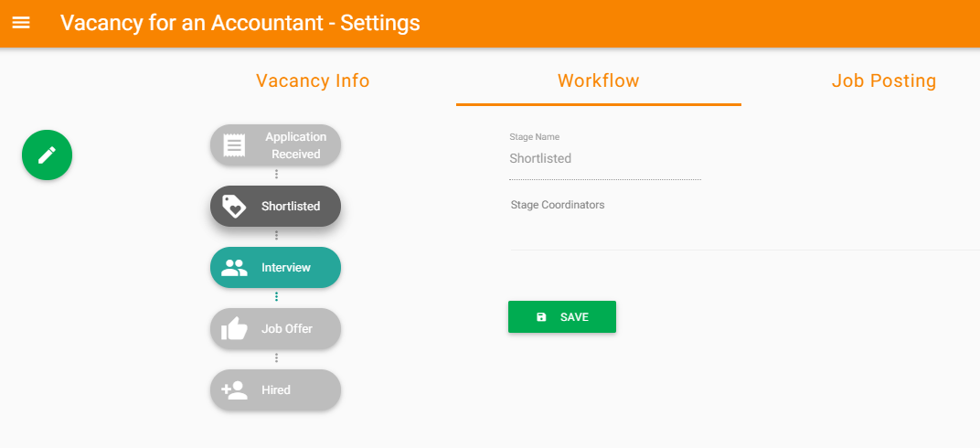Click the floppy disk icon in Save

[541, 316]
